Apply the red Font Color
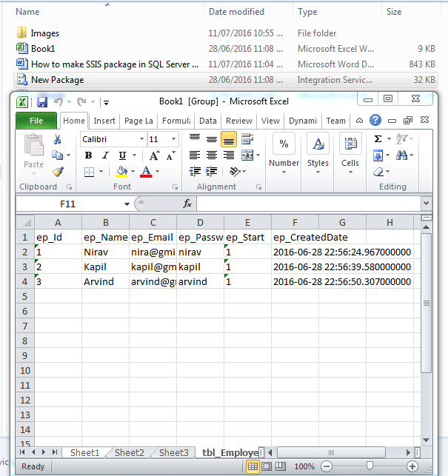The height and width of the screenshot is (476, 448). pyautogui.click(x=146, y=172)
